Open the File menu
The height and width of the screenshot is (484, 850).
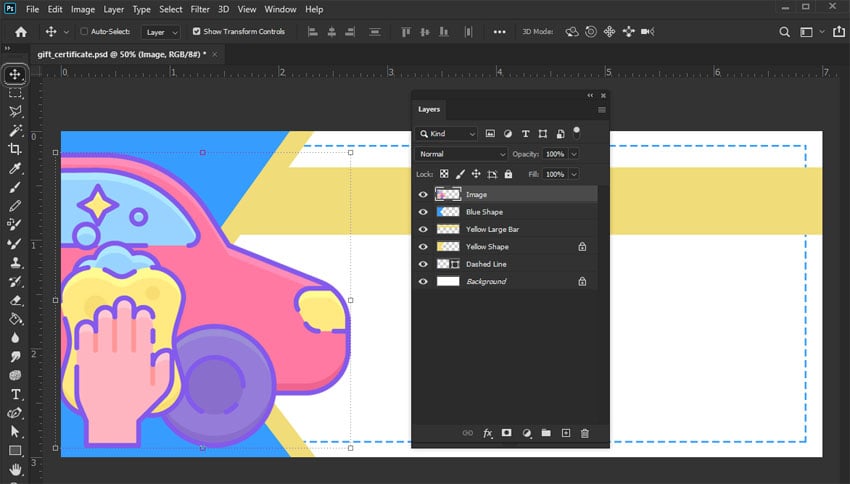click(x=33, y=9)
